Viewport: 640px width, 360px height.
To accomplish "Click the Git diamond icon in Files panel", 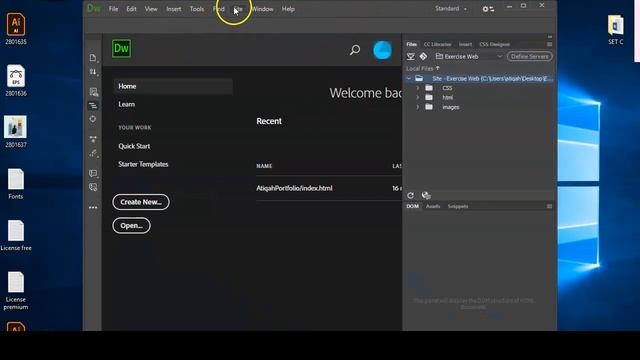I will click(423, 56).
